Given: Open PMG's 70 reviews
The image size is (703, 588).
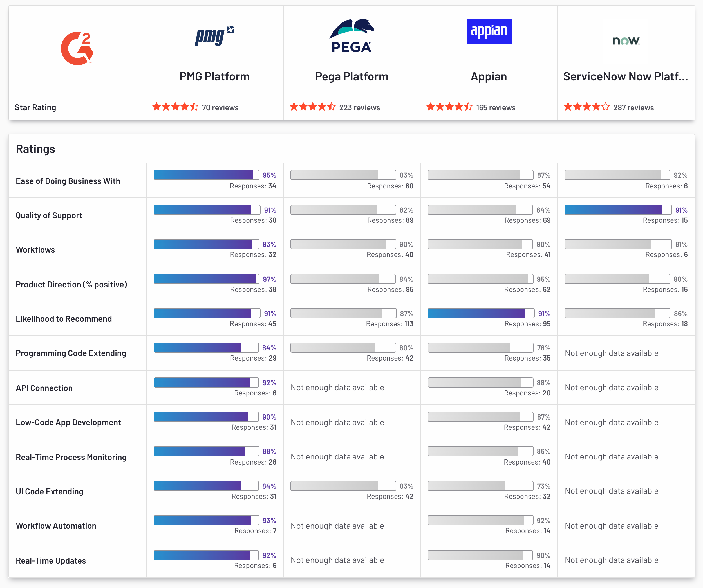Looking at the screenshot, I should tap(220, 108).
